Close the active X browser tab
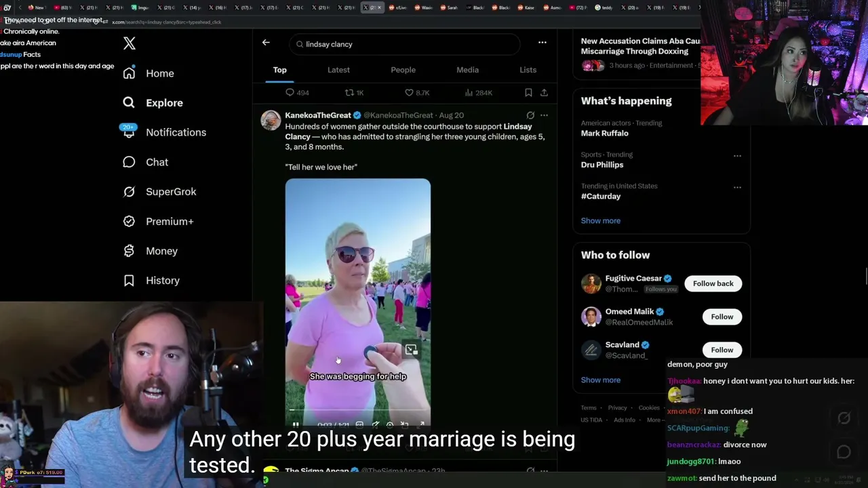 coord(379,7)
